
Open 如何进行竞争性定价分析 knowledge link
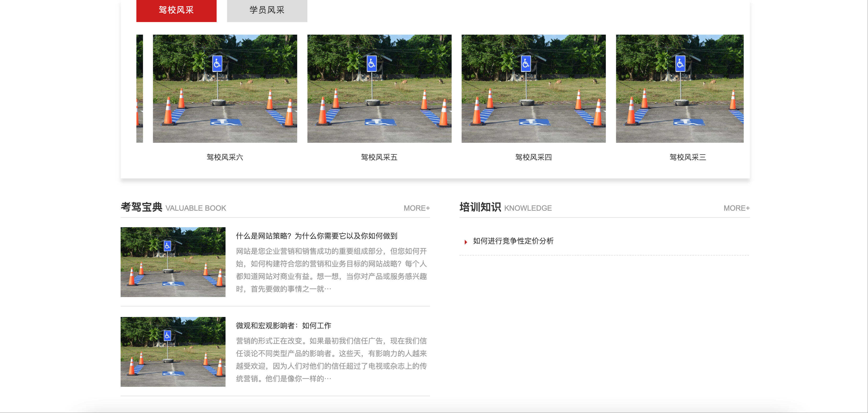point(513,241)
